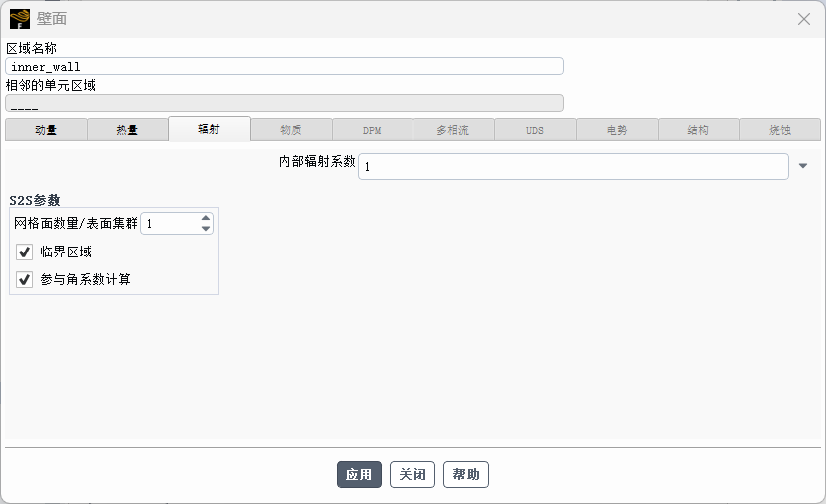Click the DPM tab
Image resolution: width=826 pixels, height=504 pixels.
[x=372, y=130]
